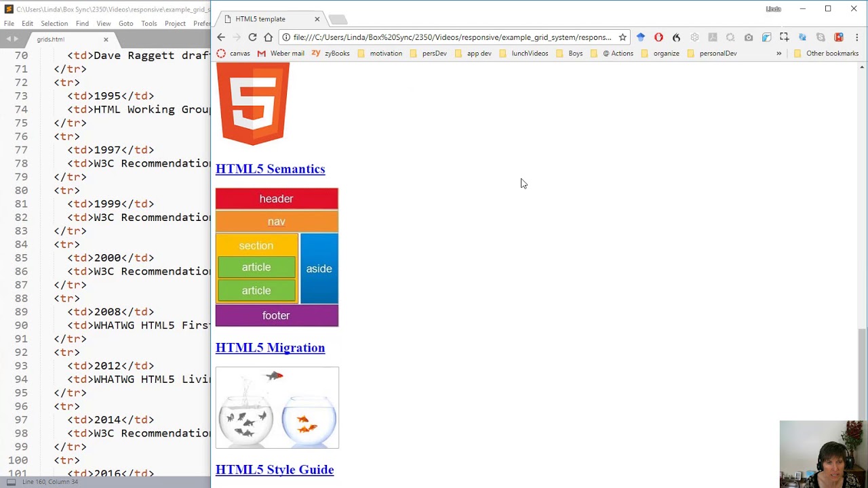The image size is (868, 488).
Task: Open the organize bookmarks folder
Action: [660, 54]
